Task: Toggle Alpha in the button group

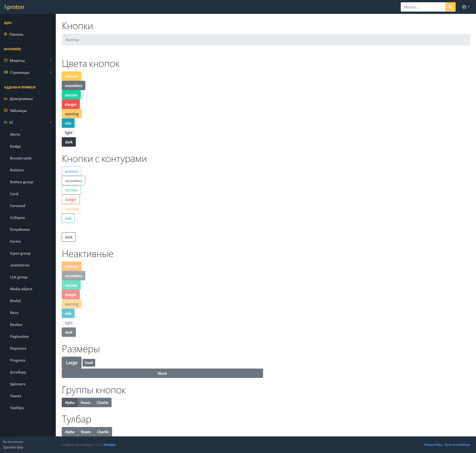Action: click(70, 402)
